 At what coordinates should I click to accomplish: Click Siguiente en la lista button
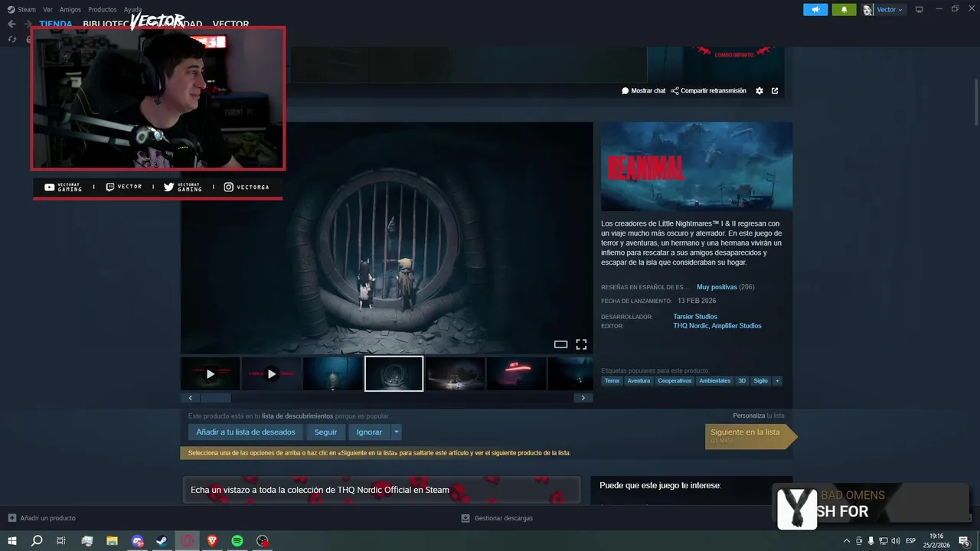pyautogui.click(x=750, y=435)
